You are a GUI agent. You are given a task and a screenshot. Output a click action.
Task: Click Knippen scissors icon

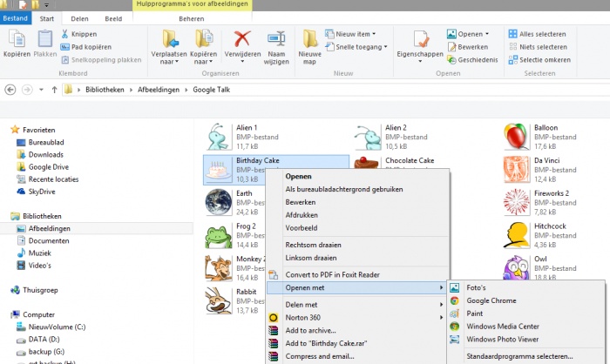(x=64, y=34)
